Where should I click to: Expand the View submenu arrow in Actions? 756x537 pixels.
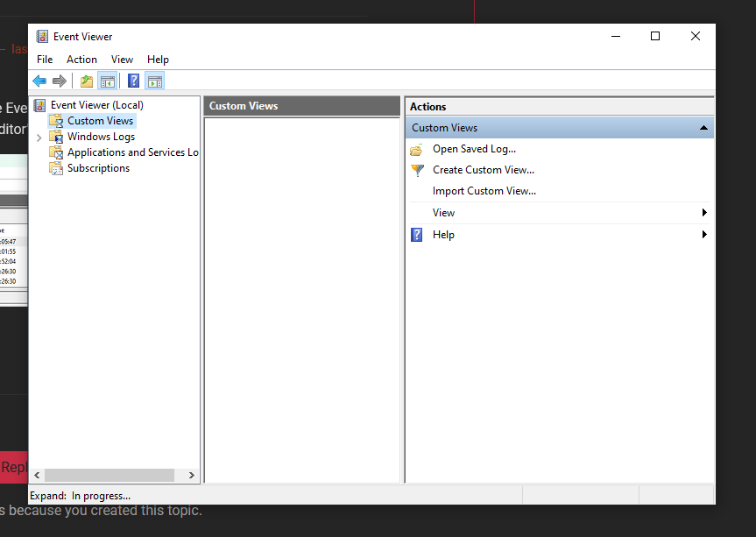click(x=704, y=213)
